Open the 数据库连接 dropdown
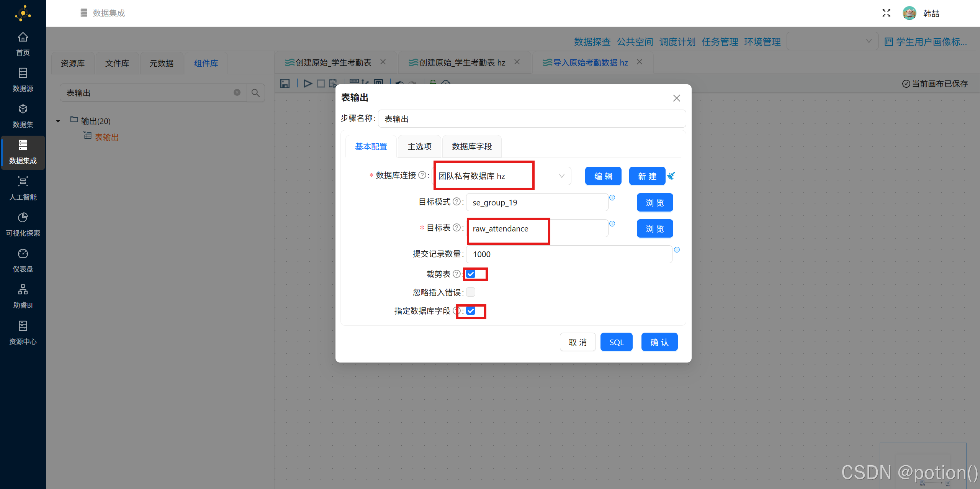This screenshot has width=980, height=489. coord(502,176)
